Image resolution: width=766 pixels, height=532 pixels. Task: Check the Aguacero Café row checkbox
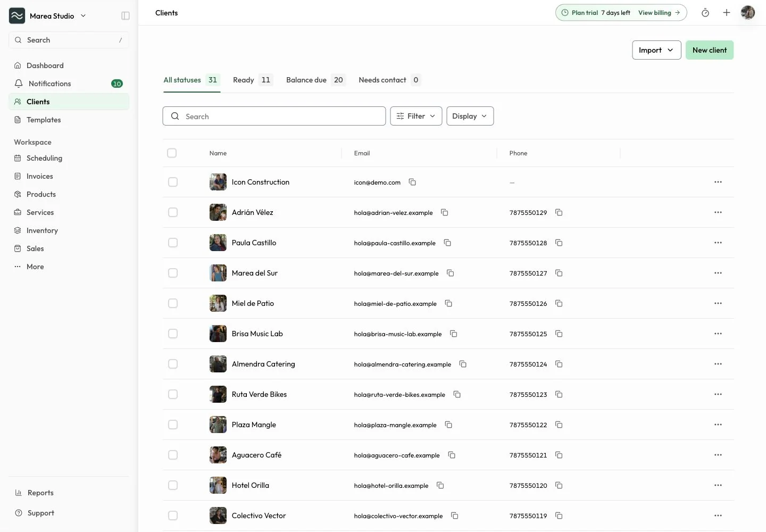pos(173,455)
